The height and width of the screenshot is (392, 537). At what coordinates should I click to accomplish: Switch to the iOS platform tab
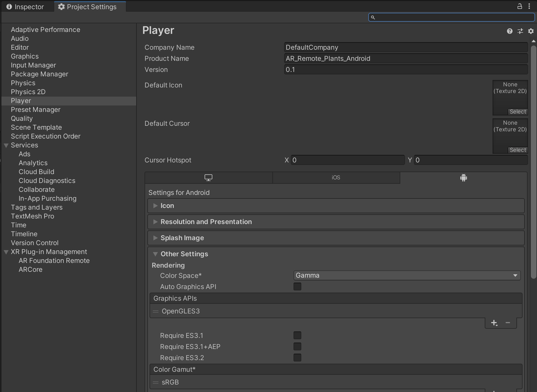coord(336,178)
